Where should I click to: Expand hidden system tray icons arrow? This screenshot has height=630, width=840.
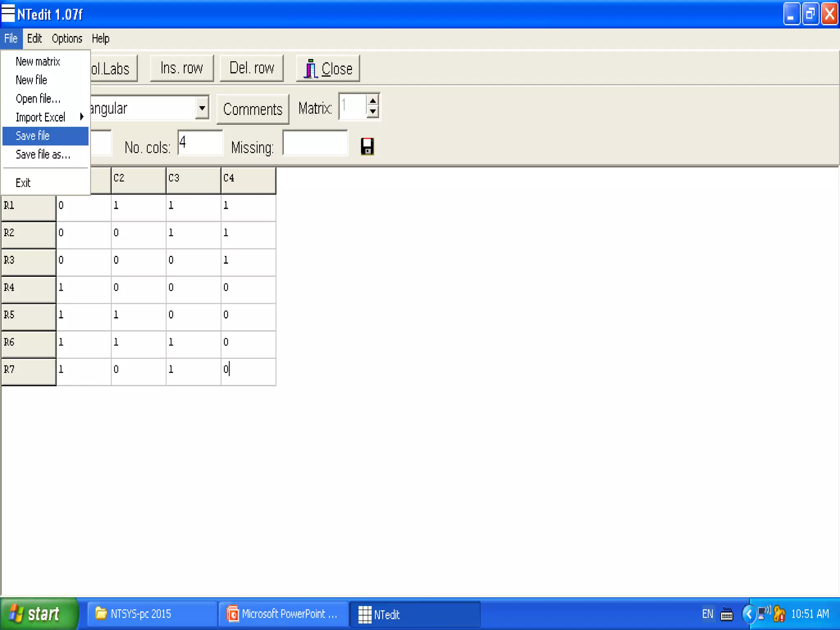click(x=749, y=614)
